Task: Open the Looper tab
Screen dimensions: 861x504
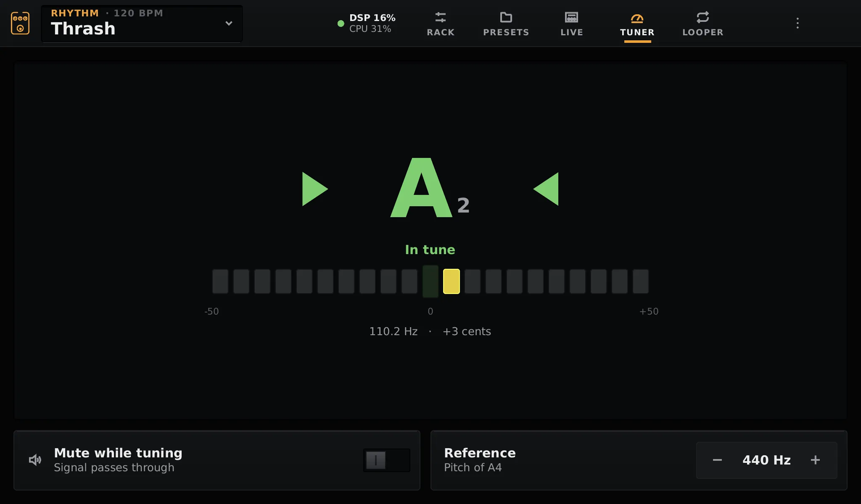Action: coord(703,24)
